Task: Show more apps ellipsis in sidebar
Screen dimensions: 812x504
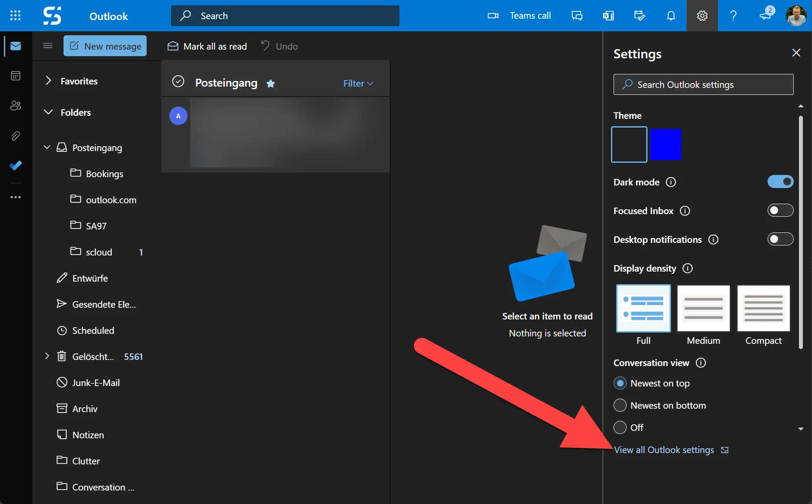Action: (x=16, y=197)
